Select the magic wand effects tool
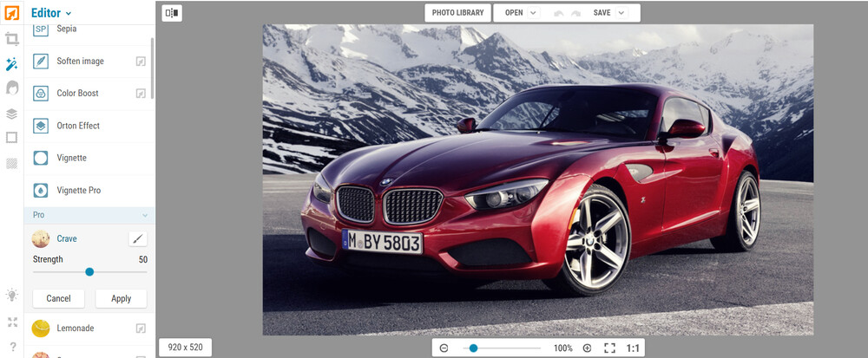 [11, 65]
